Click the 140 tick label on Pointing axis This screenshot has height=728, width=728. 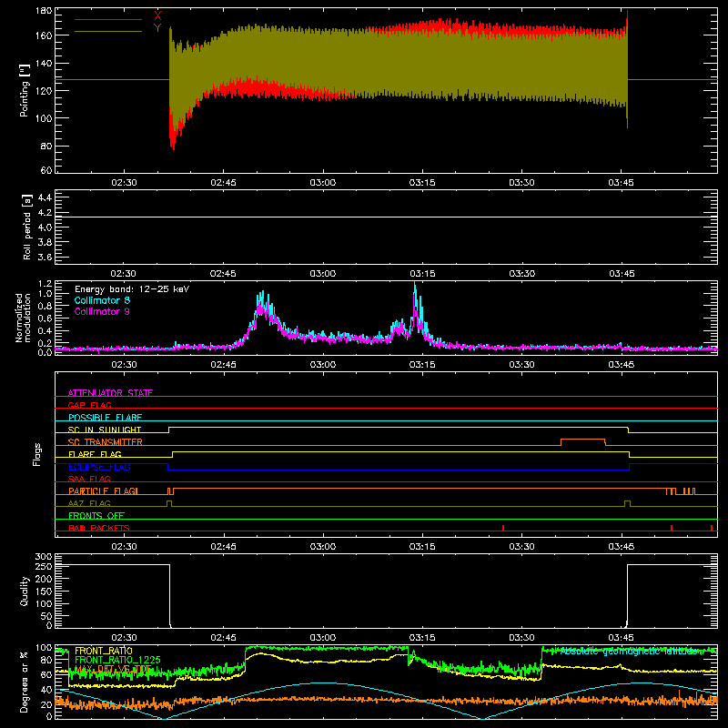[x=44, y=64]
